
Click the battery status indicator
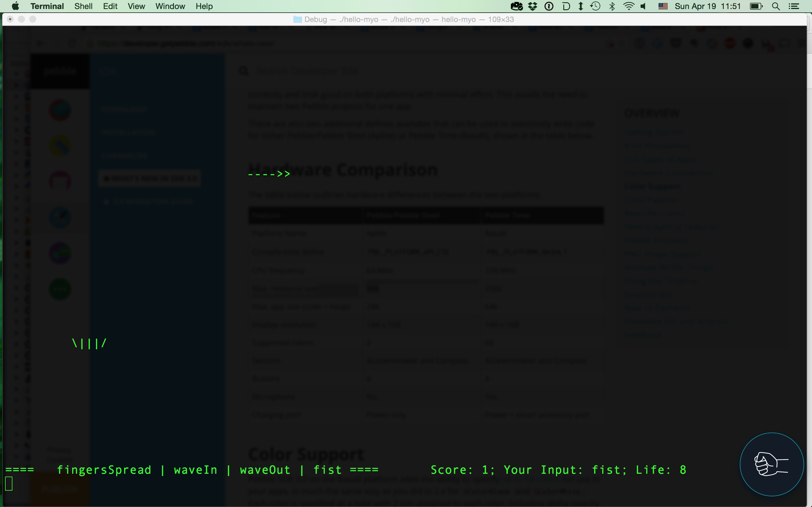tap(756, 6)
